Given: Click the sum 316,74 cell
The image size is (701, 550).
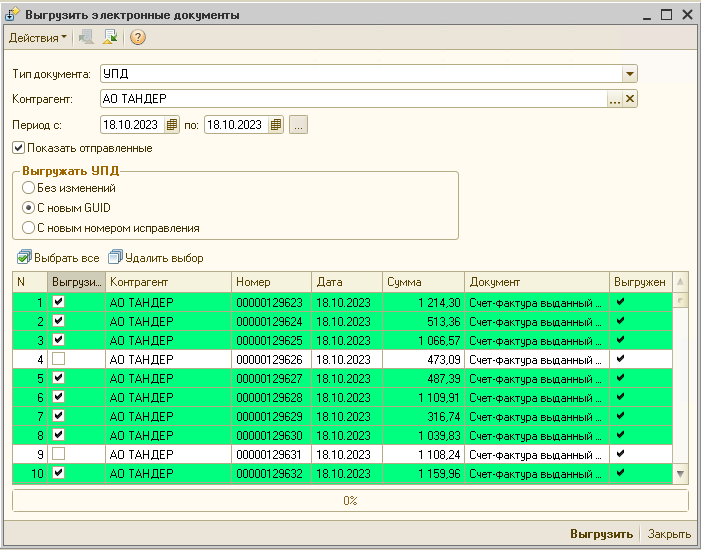Looking at the screenshot, I should 423,417.
